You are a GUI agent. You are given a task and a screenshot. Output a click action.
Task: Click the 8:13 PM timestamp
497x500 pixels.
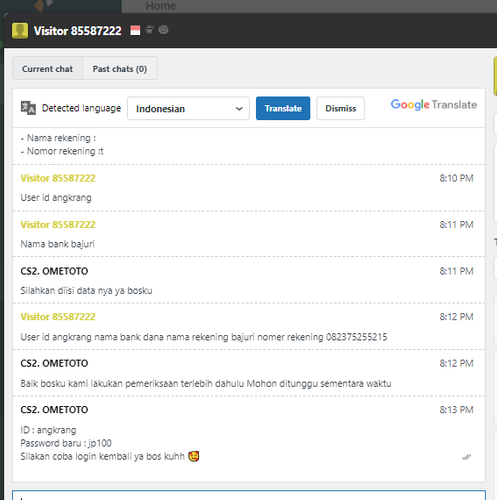click(x=456, y=410)
